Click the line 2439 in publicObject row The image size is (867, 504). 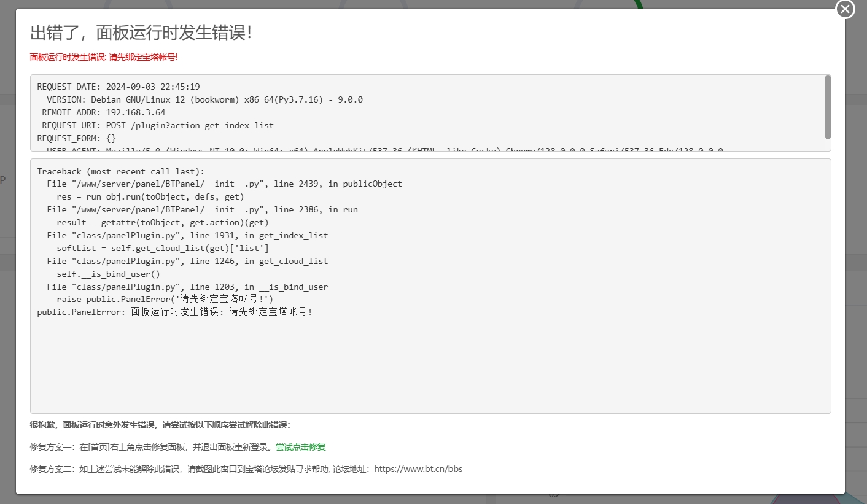click(x=224, y=184)
